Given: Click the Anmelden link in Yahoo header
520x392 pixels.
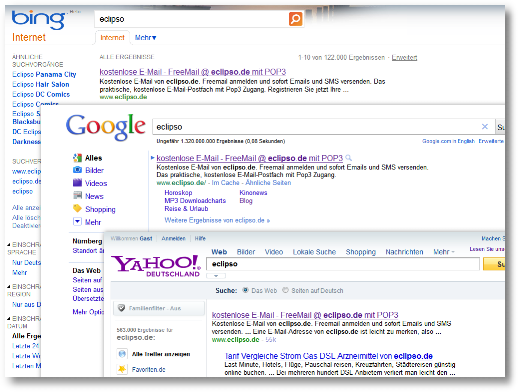Looking at the screenshot, I should pos(173,238).
